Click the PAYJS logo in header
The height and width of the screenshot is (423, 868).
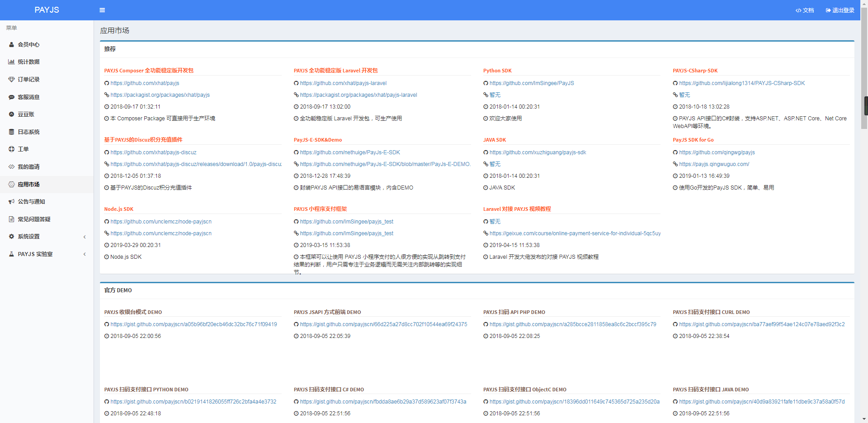(x=47, y=10)
